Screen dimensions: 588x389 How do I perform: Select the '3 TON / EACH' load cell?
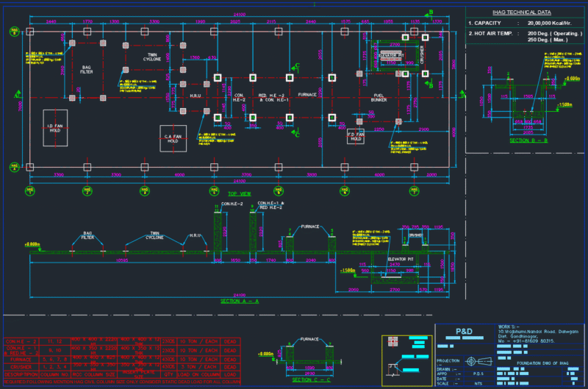[198, 367]
